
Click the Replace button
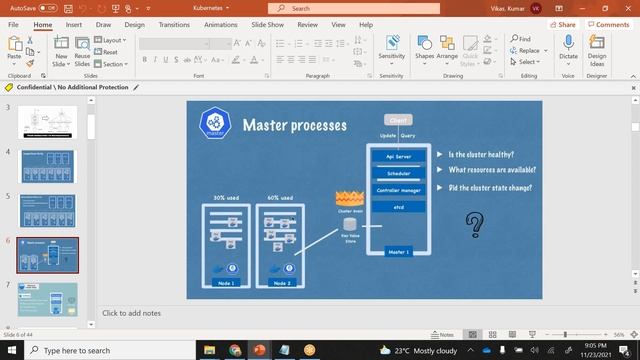529,51
